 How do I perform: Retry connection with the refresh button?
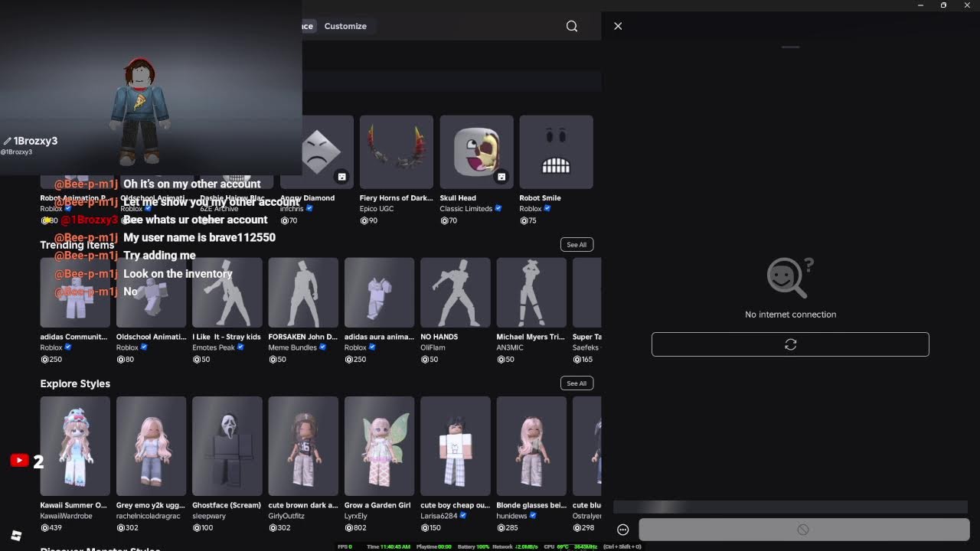click(x=790, y=344)
